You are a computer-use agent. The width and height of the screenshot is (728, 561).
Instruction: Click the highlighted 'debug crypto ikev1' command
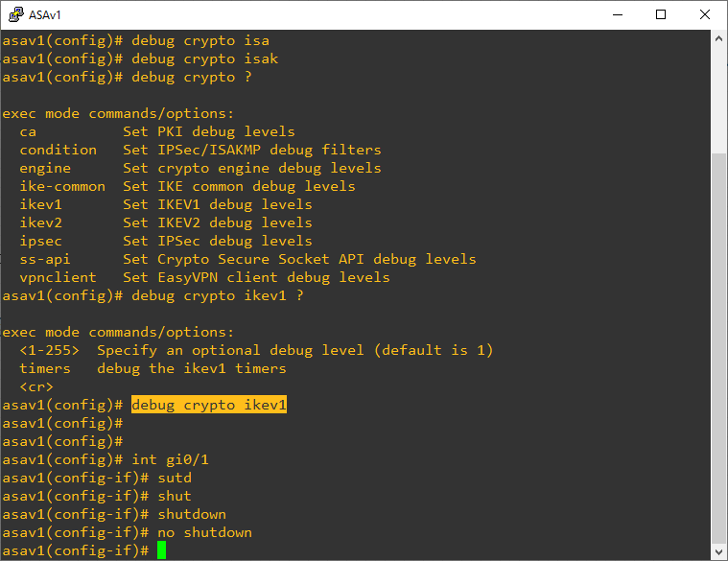[x=209, y=405]
